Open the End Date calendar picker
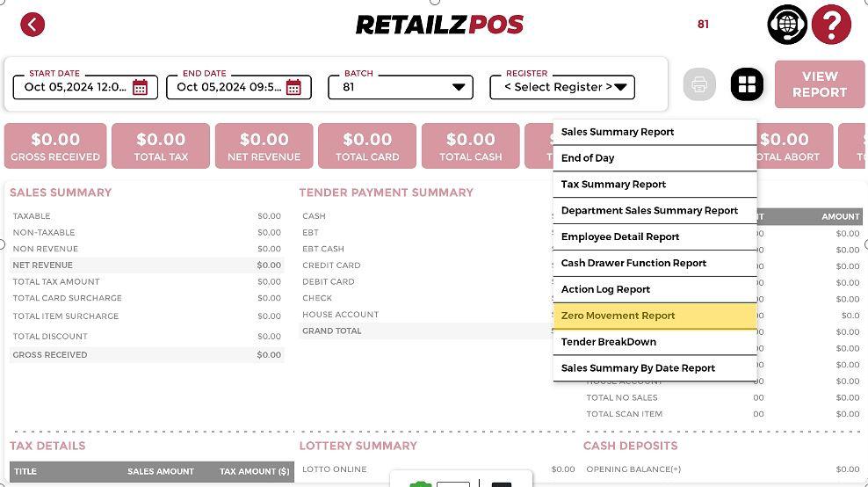868x487 pixels. [x=293, y=87]
